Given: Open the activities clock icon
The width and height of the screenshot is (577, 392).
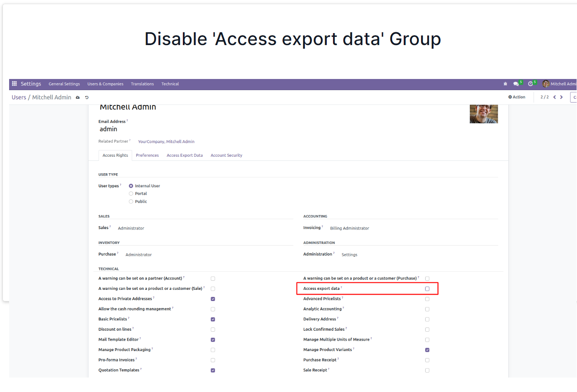Looking at the screenshot, I should coord(530,84).
